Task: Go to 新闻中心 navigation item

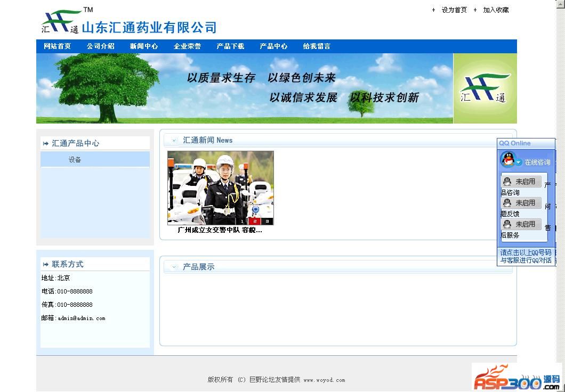Action: point(144,46)
